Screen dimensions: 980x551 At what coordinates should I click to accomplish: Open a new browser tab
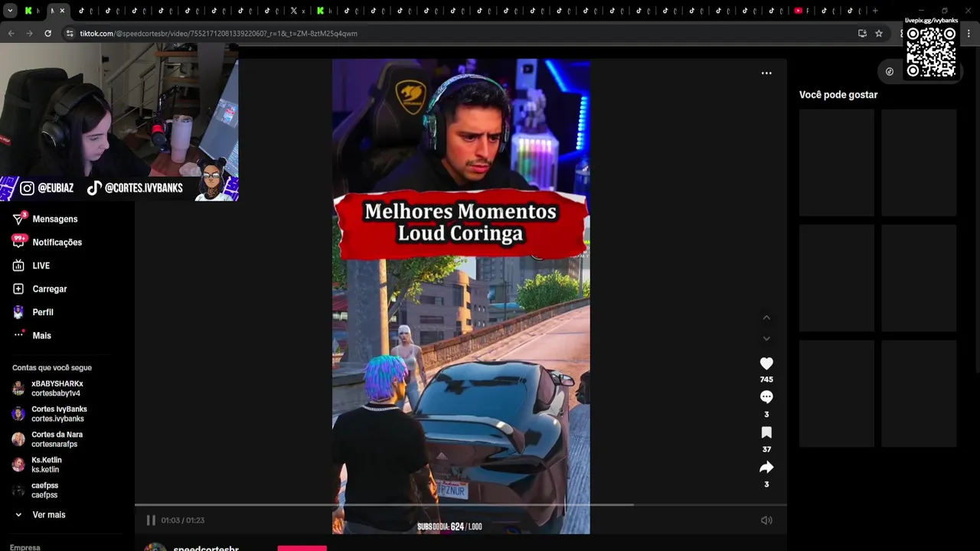pos(875,11)
